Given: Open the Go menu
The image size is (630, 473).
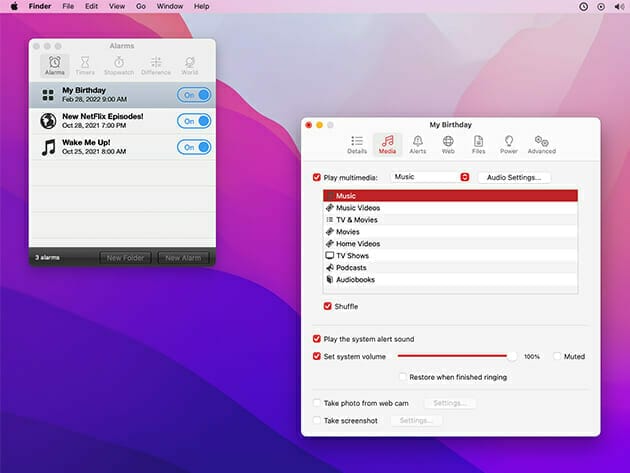Looking at the screenshot, I should pos(140,6).
